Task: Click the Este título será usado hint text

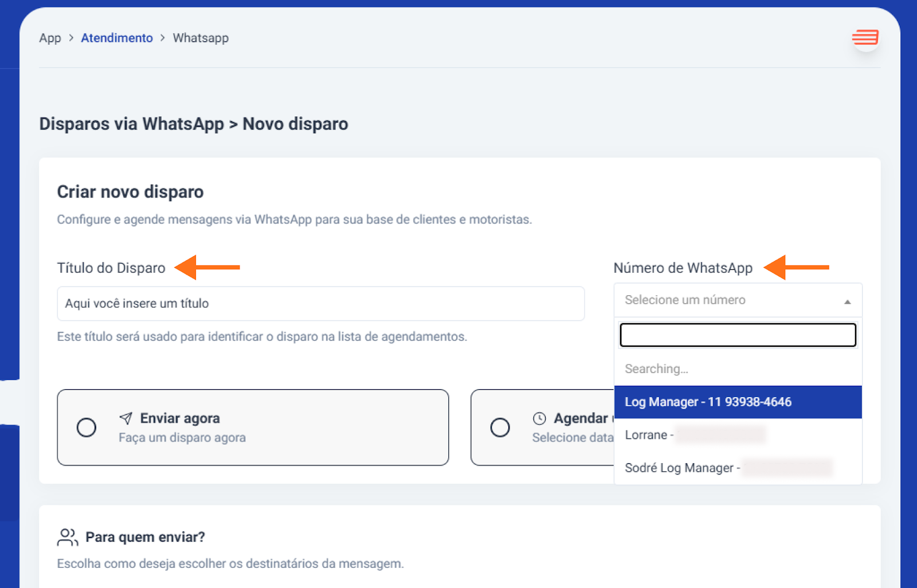Action: (x=262, y=336)
